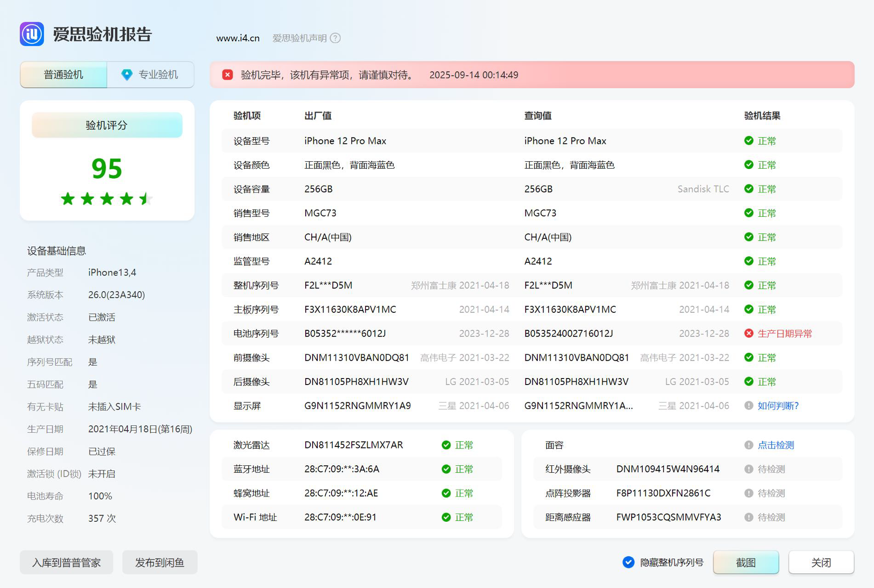Click the 关闭 button
This screenshot has height=588, width=874.
(x=821, y=562)
